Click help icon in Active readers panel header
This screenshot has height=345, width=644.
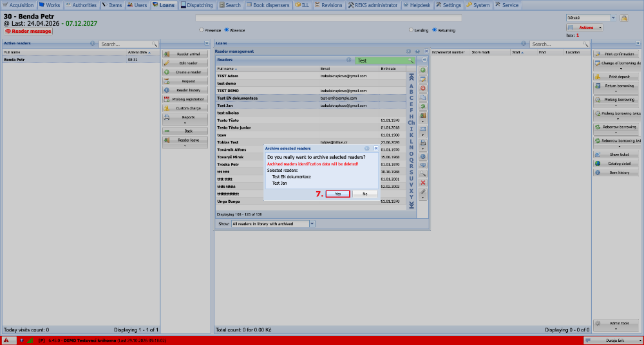coord(92,44)
